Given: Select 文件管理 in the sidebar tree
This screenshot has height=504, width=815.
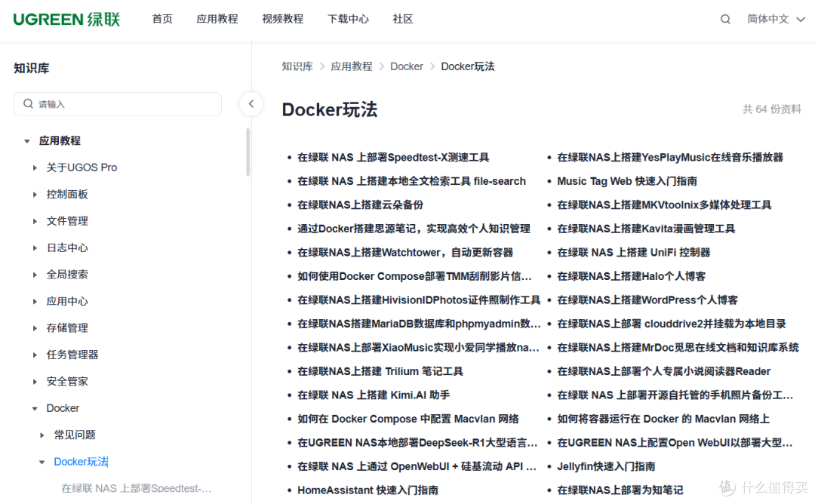Looking at the screenshot, I should click(x=67, y=221).
